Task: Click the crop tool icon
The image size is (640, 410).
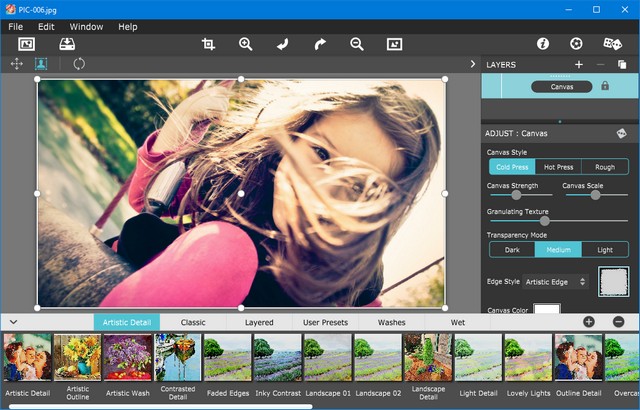Action: (208, 44)
